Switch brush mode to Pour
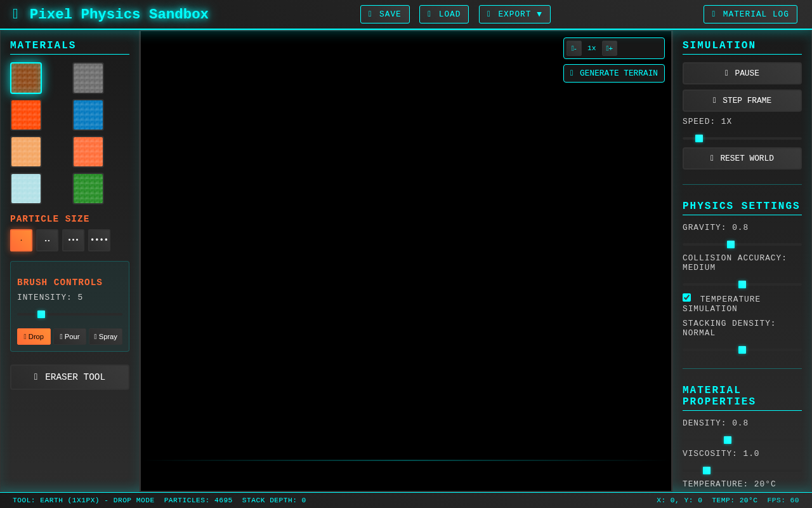Screen dimensions: 812x508 click(70, 337)
